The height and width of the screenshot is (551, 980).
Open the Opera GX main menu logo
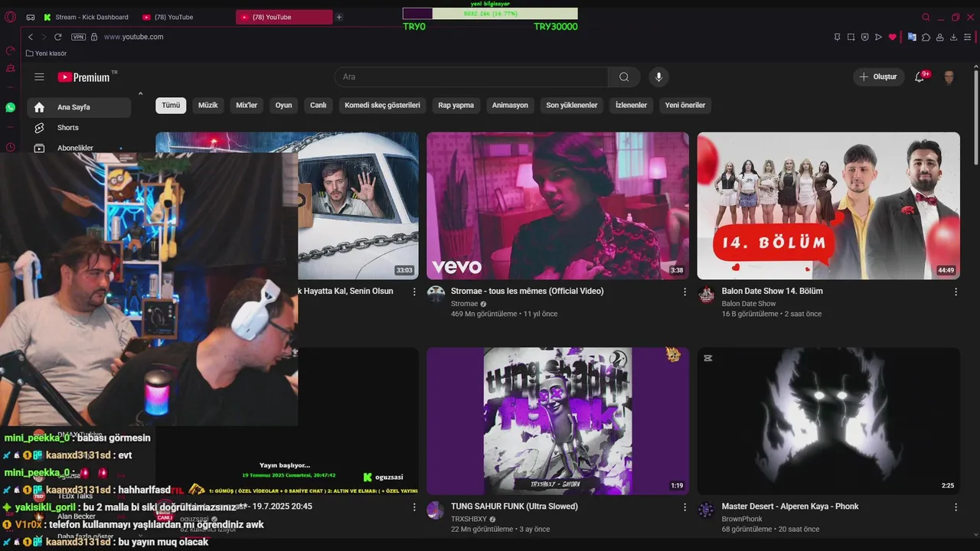[x=10, y=17]
